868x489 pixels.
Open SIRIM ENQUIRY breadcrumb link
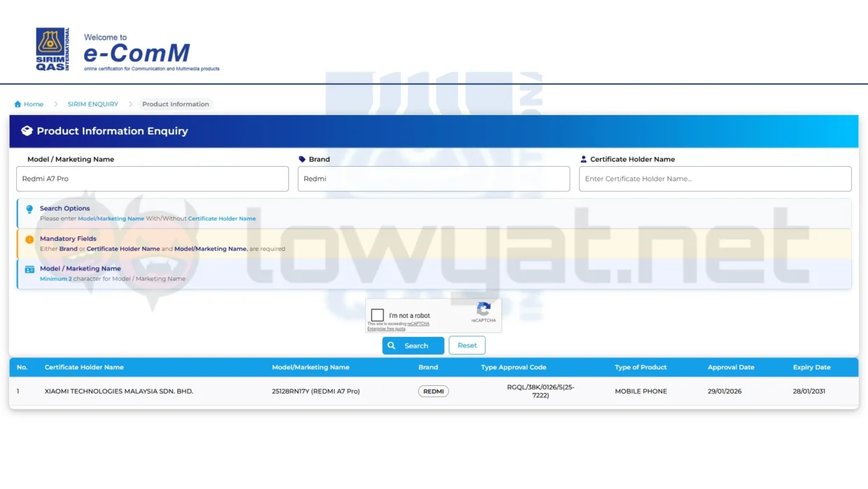(92, 104)
